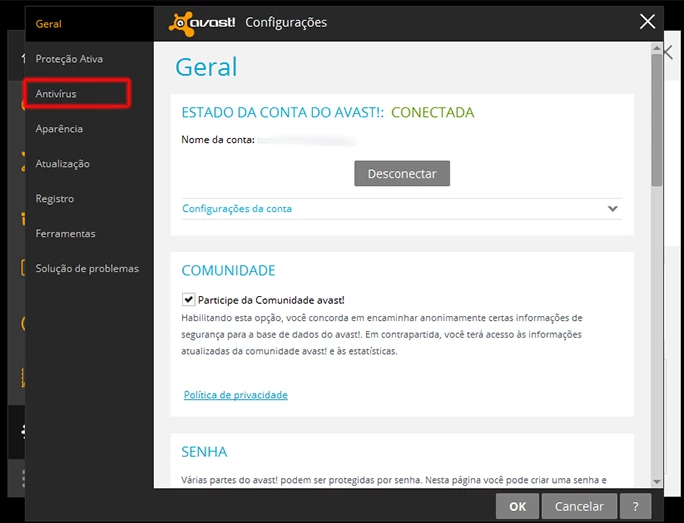Click the COMUNIDADE section heading
The height and width of the screenshot is (523, 684).
(228, 270)
